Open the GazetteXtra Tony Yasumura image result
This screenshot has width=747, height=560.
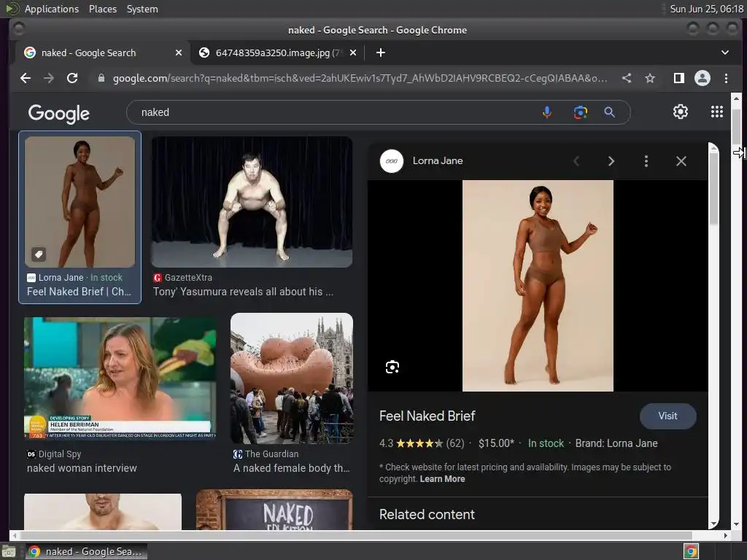(x=252, y=202)
